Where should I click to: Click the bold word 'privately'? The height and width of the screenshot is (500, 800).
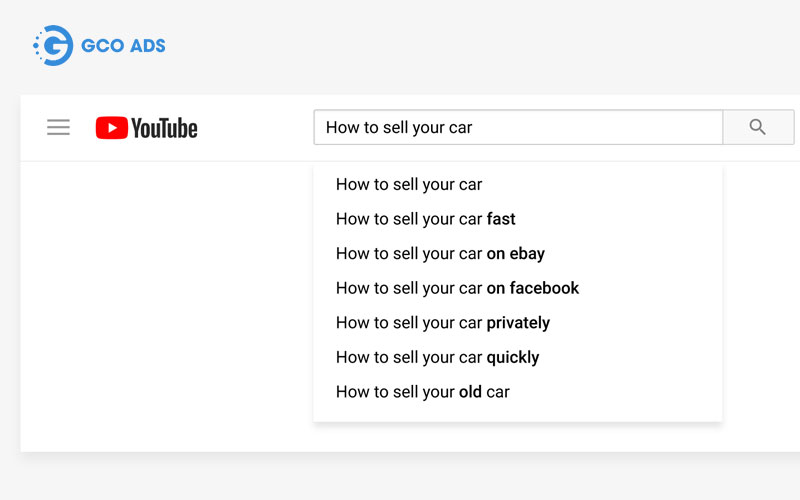click(518, 323)
